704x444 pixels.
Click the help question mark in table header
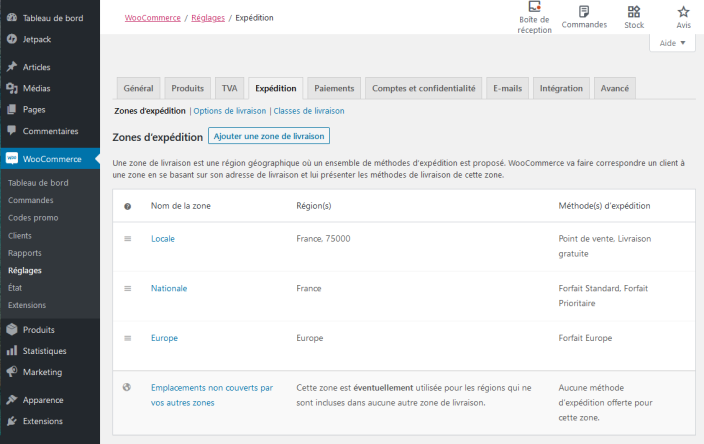[128, 207]
